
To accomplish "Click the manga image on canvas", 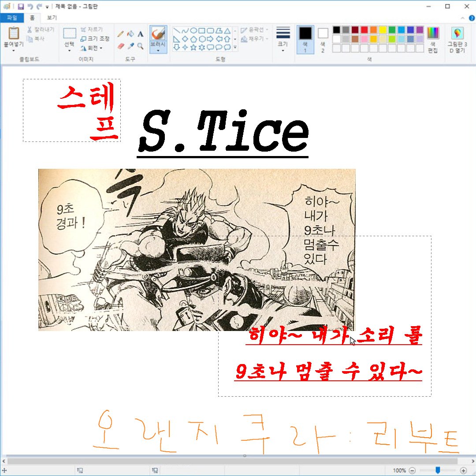I will click(x=197, y=250).
